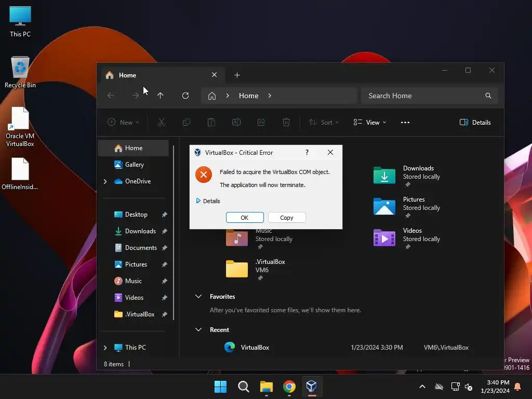Click the Recycle Bin desktop icon

(x=20, y=72)
